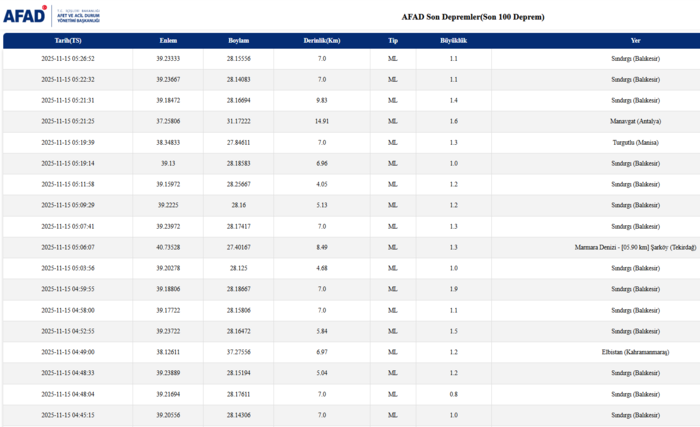Click the Yer column header
The height and width of the screenshot is (427, 700).
click(636, 40)
